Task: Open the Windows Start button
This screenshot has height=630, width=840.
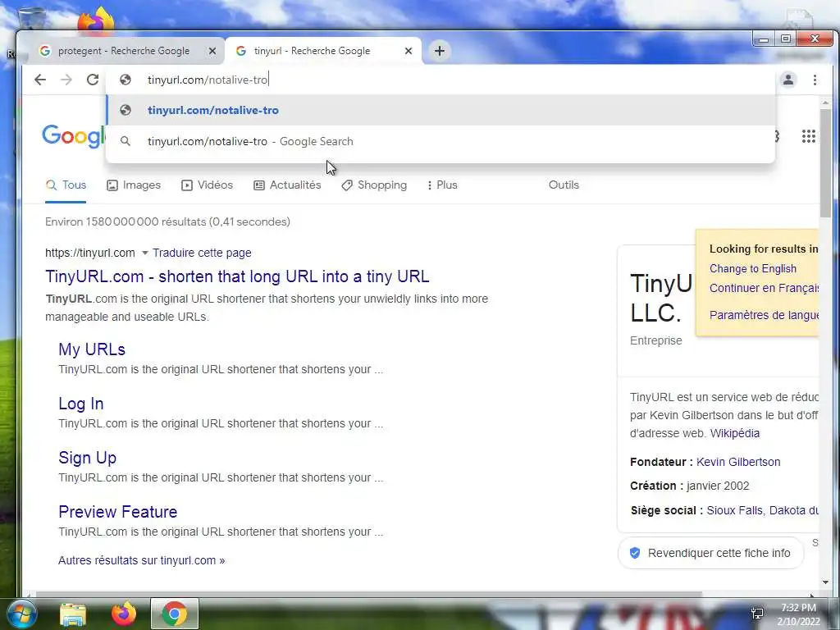Action: pyautogui.click(x=21, y=614)
